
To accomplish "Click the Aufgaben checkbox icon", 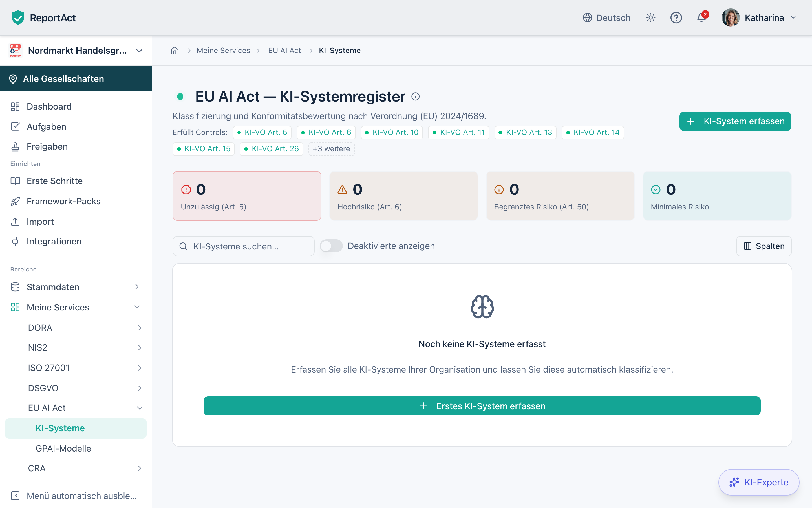I will pos(15,127).
